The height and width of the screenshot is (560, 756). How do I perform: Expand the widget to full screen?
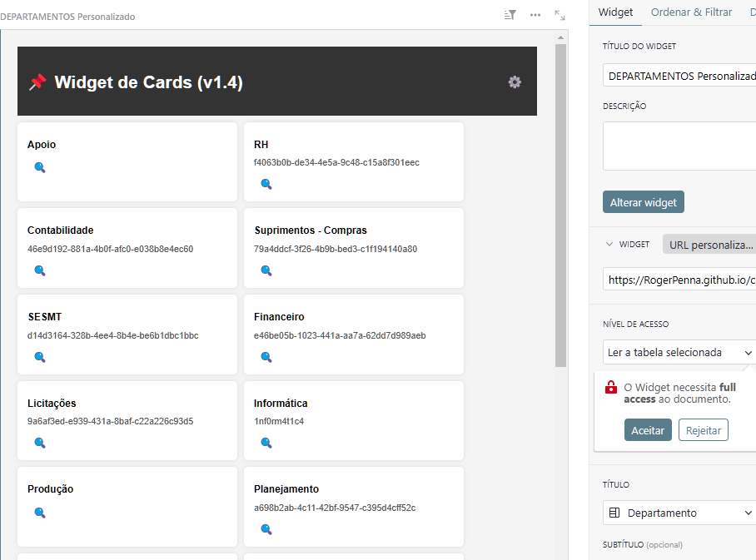click(x=560, y=15)
